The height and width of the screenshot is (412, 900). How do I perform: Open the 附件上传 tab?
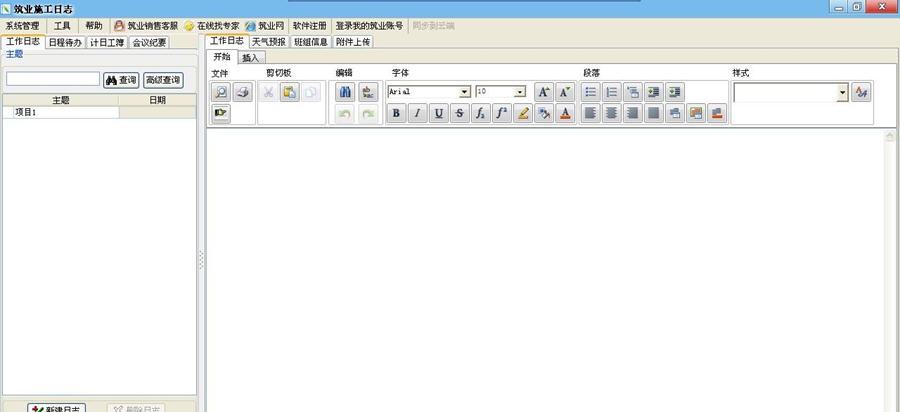coord(352,42)
